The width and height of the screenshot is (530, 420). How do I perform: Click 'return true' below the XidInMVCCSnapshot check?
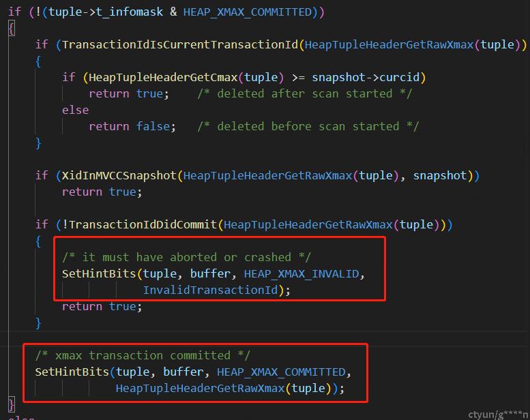pos(102,192)
